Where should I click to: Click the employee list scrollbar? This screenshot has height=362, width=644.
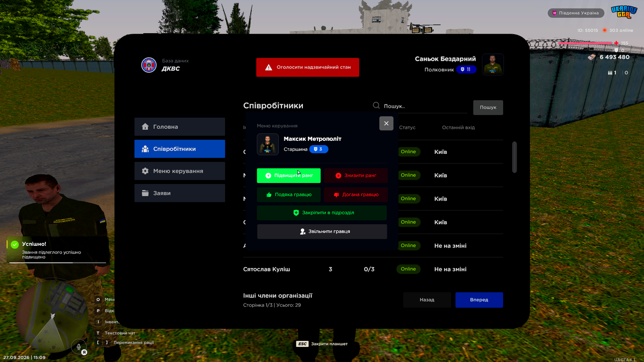click(514, 157)
